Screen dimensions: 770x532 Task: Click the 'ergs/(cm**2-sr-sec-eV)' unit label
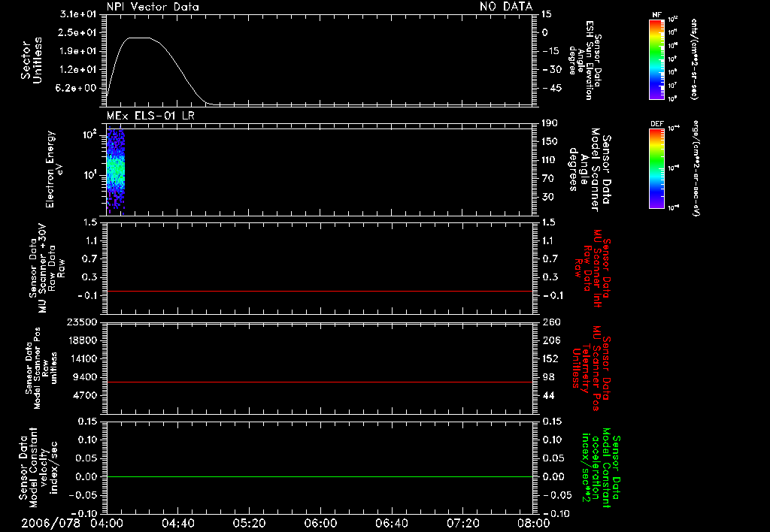pos(696,168)
